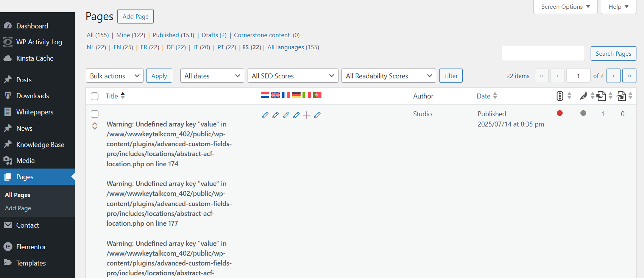Open the Bulk actions dropdown
Image resolution: width=644 pixels, height=278 pixels.
point(115,76)
